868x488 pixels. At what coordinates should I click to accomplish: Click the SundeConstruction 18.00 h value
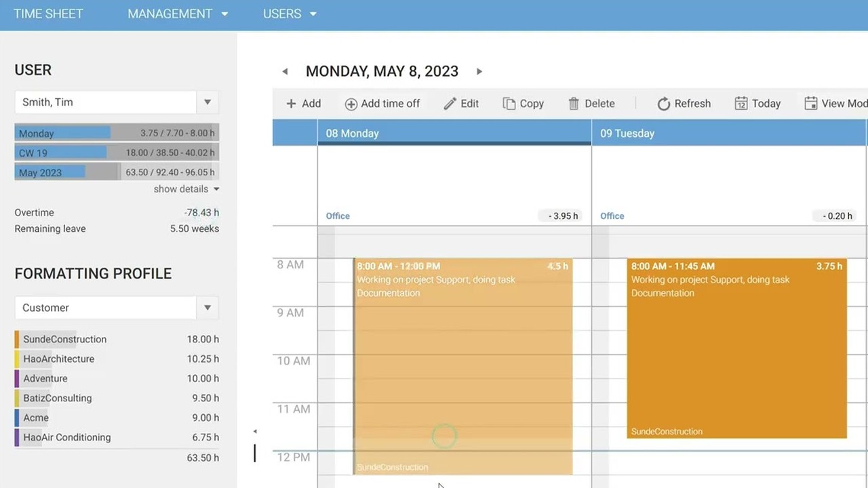[203, 339]
